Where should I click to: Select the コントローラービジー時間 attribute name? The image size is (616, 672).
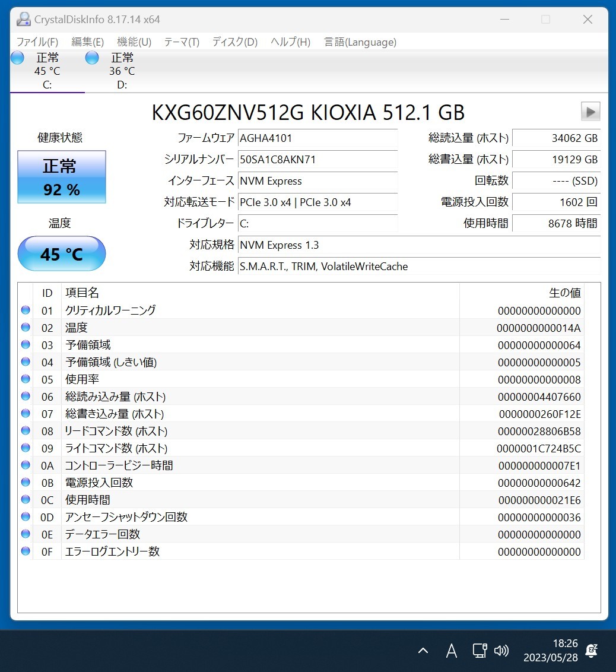(x=119, y=465)
